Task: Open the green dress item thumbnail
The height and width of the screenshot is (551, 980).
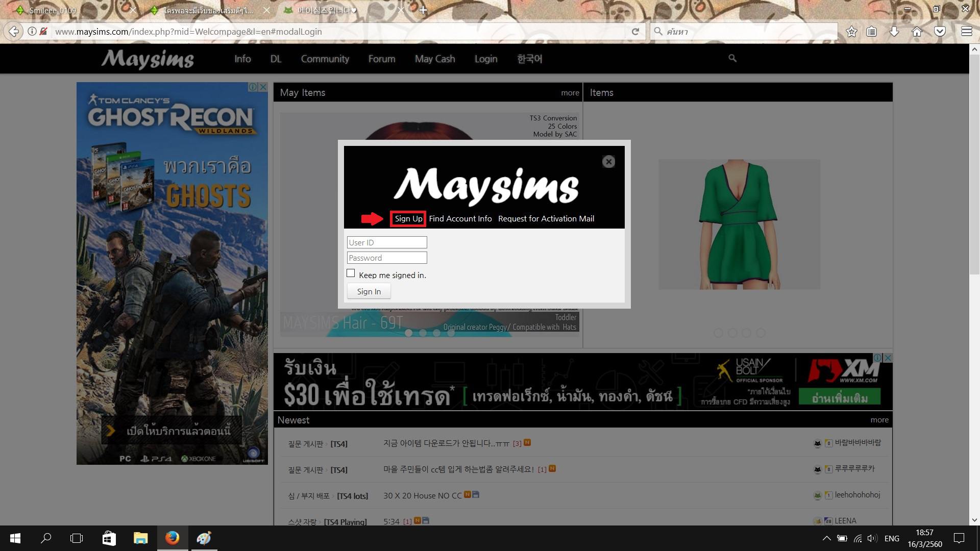Action: pos(739,224)
